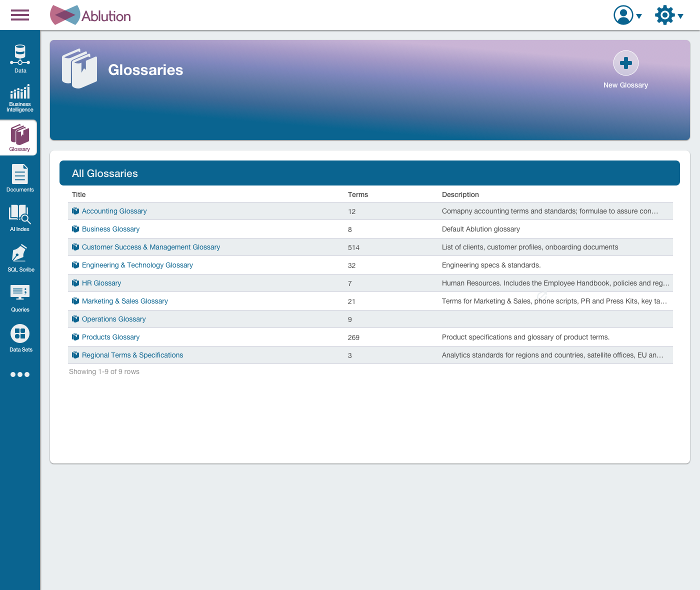Click the Ablution logo

[90, 15]
